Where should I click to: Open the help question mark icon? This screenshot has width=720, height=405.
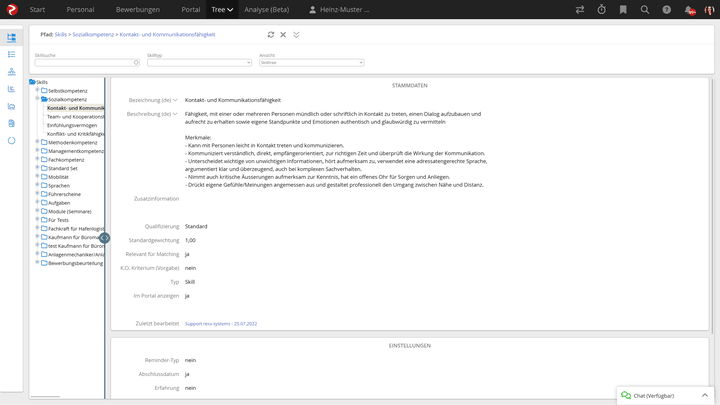(667, 10)
